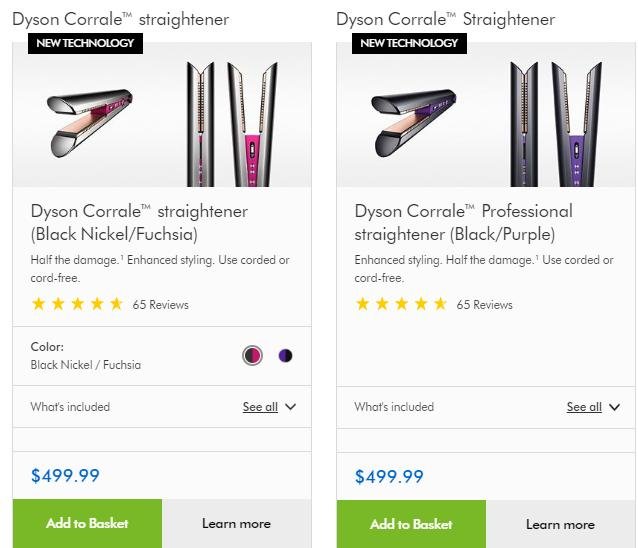Learn more about Professional purple straightener

[x=560, y=524]
